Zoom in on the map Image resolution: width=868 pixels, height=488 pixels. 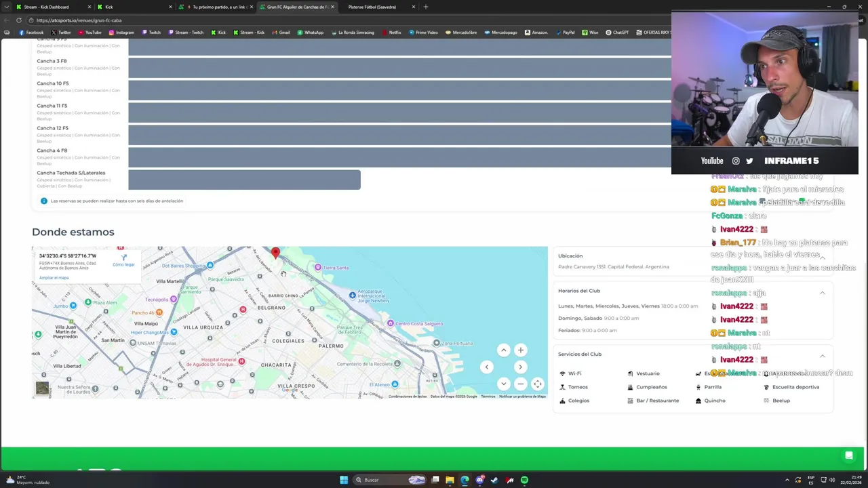tap(520, 350)
